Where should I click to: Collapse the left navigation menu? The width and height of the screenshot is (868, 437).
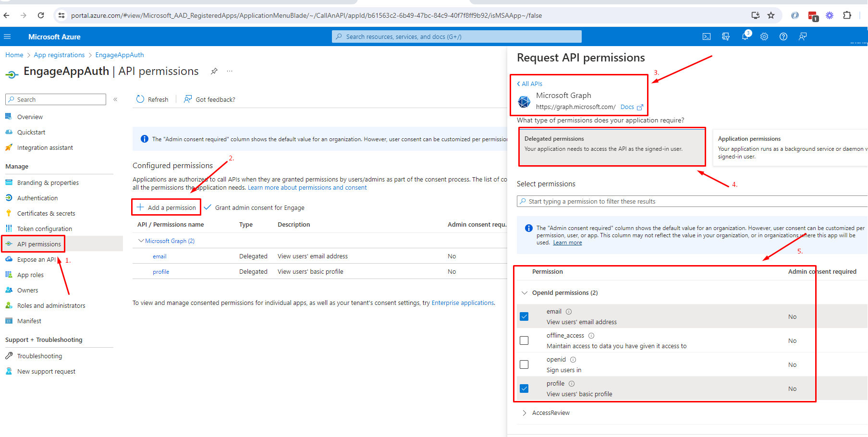click(115, 99)
